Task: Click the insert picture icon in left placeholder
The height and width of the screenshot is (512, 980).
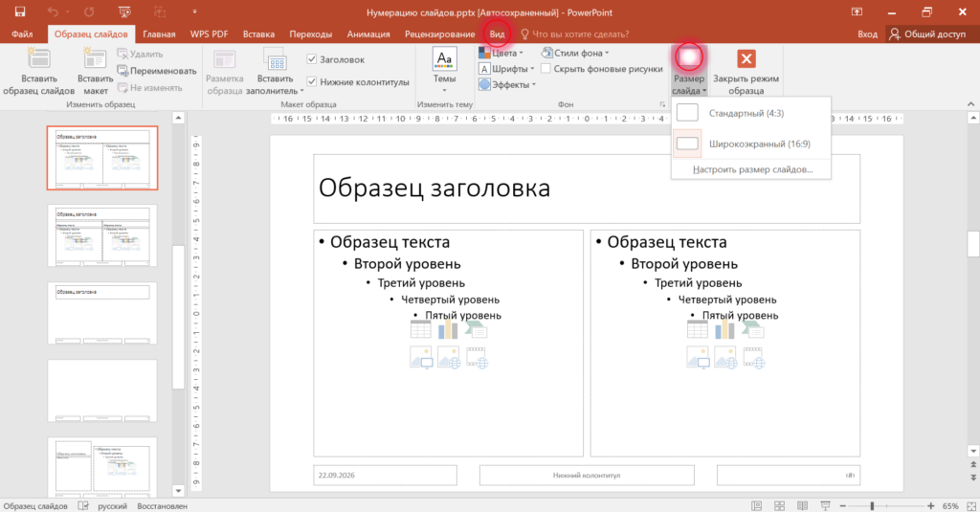Action: click(421, 358)
